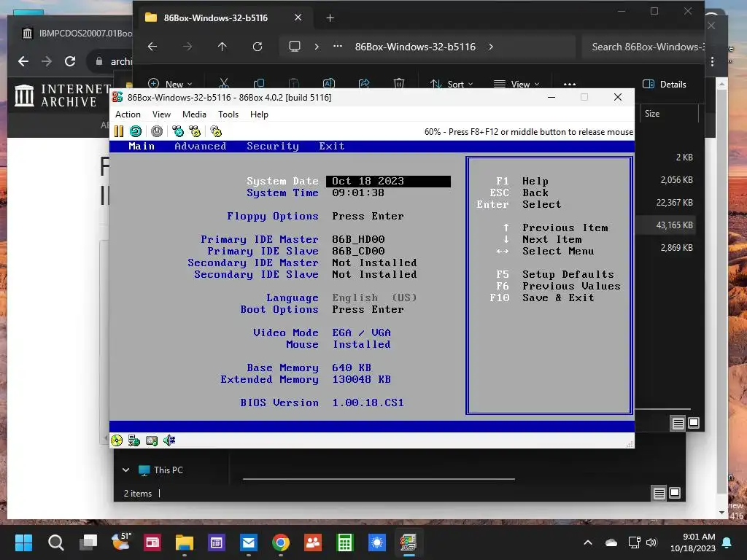Open the Windows Start menu
Image resolution: width=747 pixels, height=560 pixels.
tap(23, 542)
